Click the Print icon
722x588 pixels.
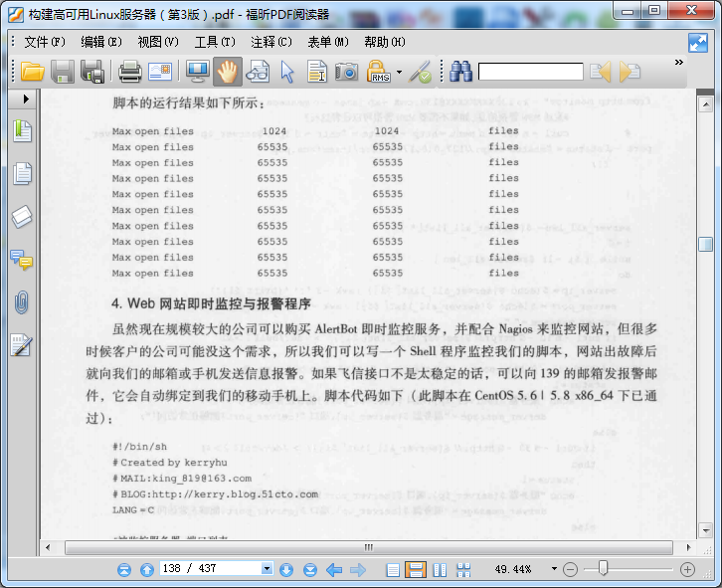[130, 72]
